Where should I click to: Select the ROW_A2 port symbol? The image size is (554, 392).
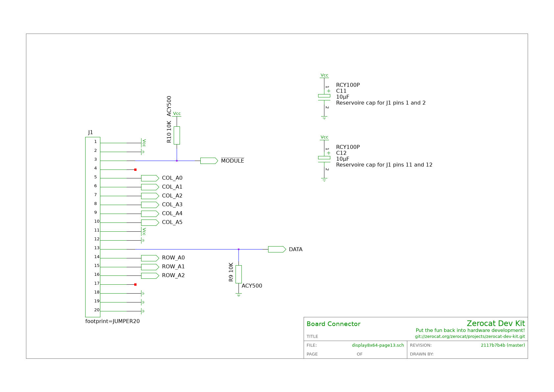point(150,275)
